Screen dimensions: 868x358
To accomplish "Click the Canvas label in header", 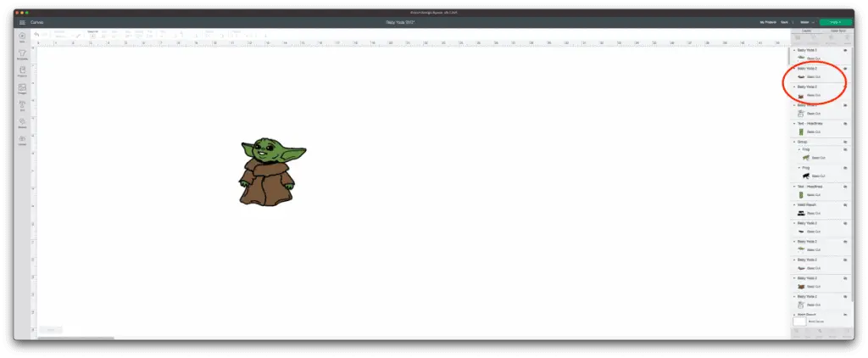I will click(37, 22).
